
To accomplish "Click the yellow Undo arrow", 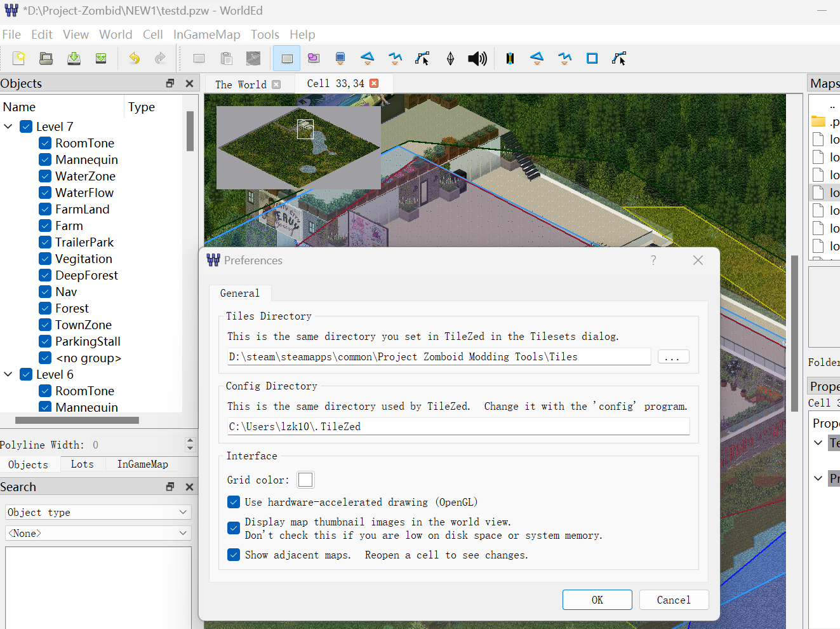I will point(134,58).
